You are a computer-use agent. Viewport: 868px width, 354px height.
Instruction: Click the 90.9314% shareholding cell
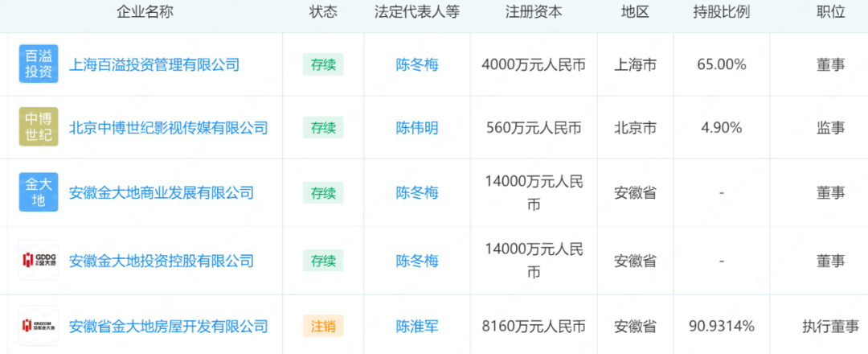[x=721, y=326]
